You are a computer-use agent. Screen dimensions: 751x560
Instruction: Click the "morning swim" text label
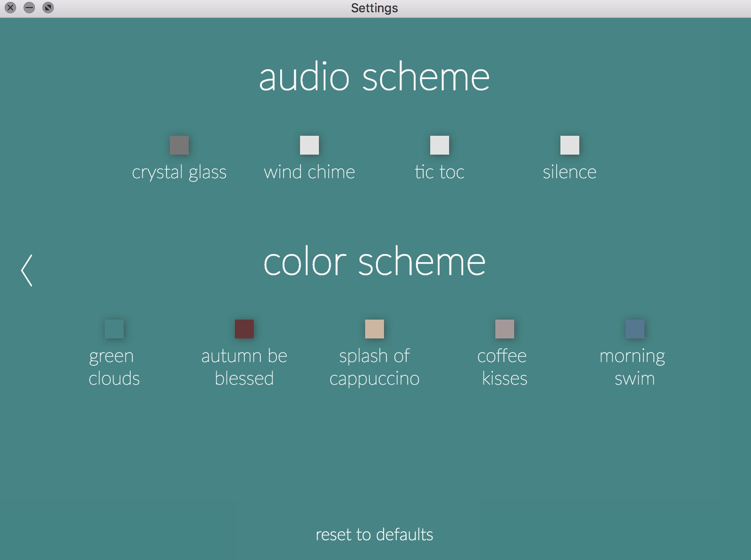pos(633,367)
